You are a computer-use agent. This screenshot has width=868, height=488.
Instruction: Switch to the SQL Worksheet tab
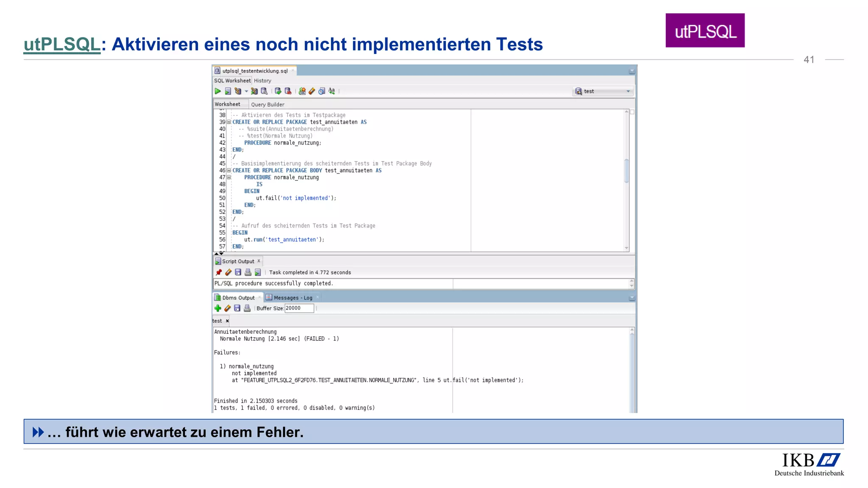click(x=232, y=80)
